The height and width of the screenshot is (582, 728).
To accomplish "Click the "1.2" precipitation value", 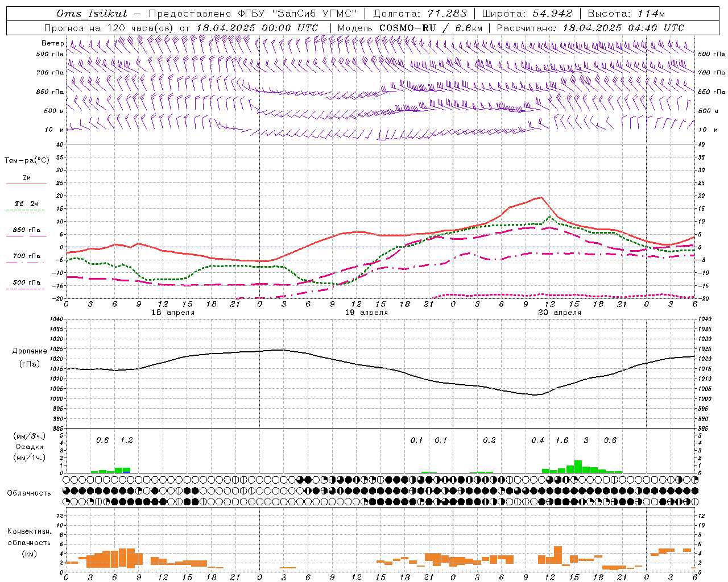I will 126,440.
